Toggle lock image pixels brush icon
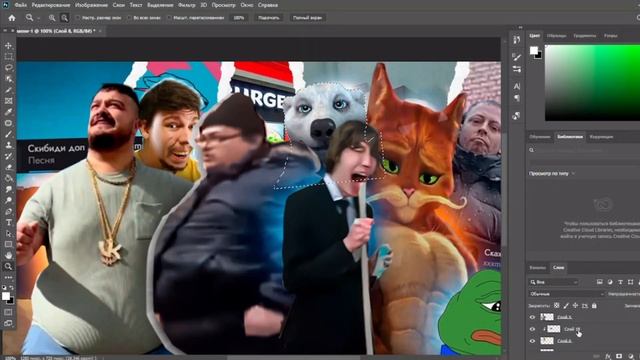Screen dimensions: 640x360 (x=566, y=305)
